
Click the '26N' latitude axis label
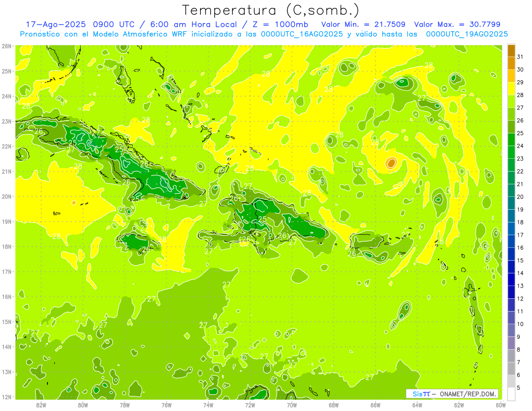[x=7, y=46]
